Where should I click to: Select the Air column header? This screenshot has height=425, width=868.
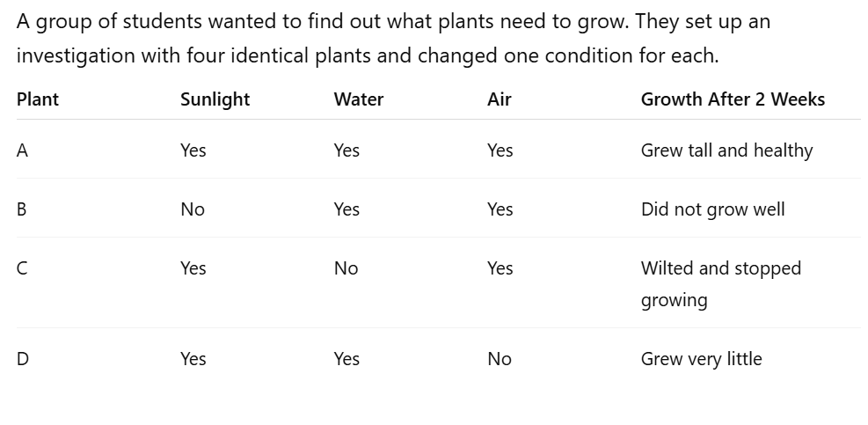click(x=499, y=99)
